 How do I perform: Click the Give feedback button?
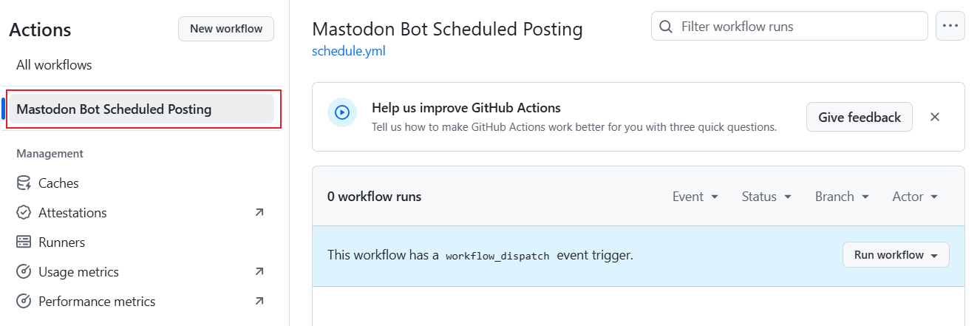click(x=860, y=117)
